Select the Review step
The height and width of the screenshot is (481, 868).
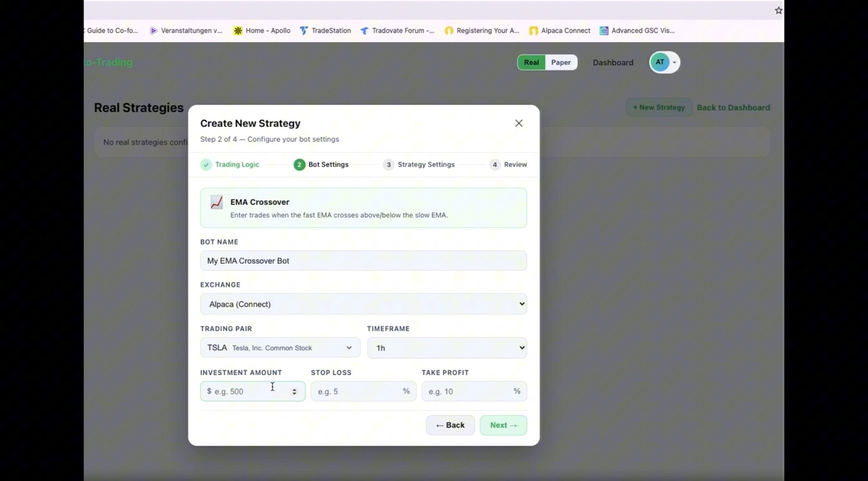(x=508, y=165)
